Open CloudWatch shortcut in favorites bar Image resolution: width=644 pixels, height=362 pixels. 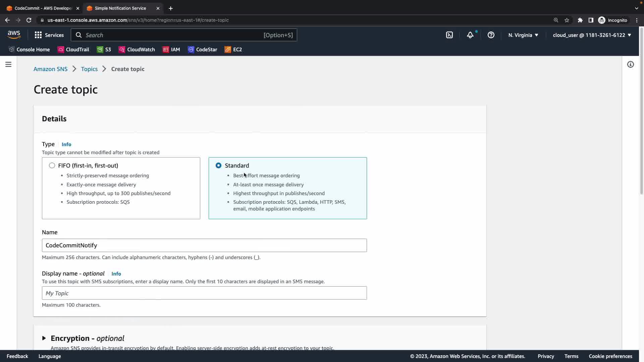tap(137, 50)
